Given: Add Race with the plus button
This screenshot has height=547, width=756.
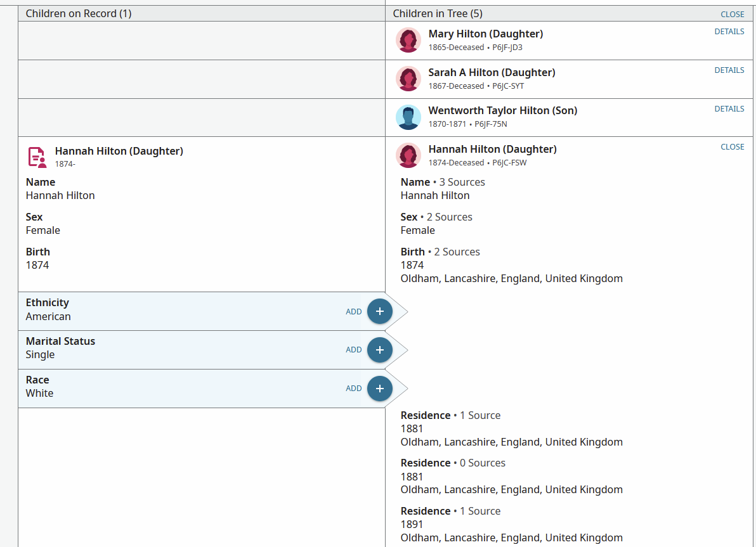Looking at the screenshot, I should click(379, 389).
